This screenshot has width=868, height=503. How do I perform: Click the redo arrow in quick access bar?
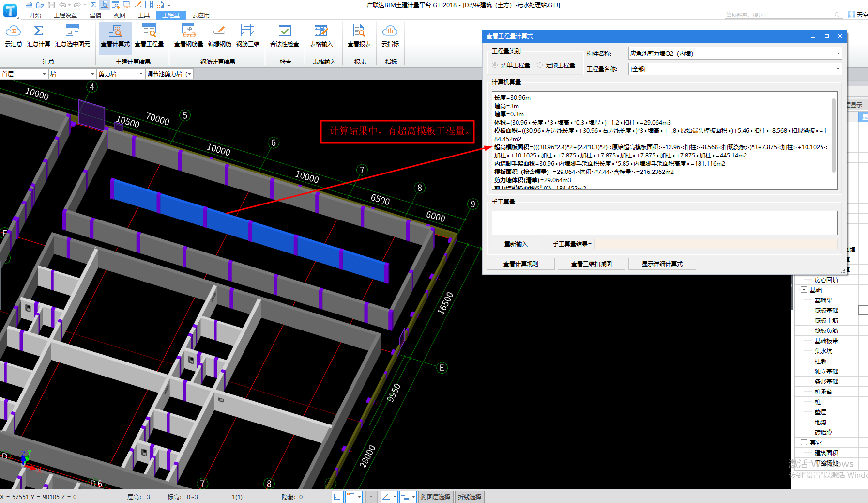coord(77,5)
